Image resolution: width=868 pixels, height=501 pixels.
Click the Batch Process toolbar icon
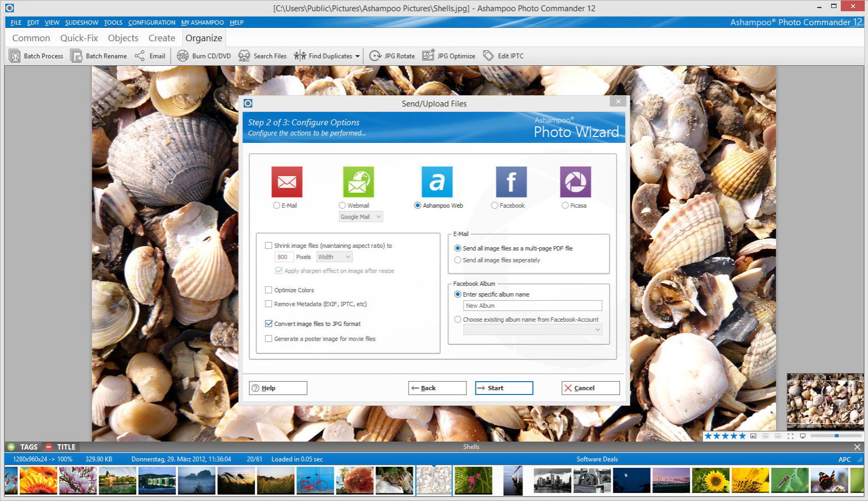point(15,56)
